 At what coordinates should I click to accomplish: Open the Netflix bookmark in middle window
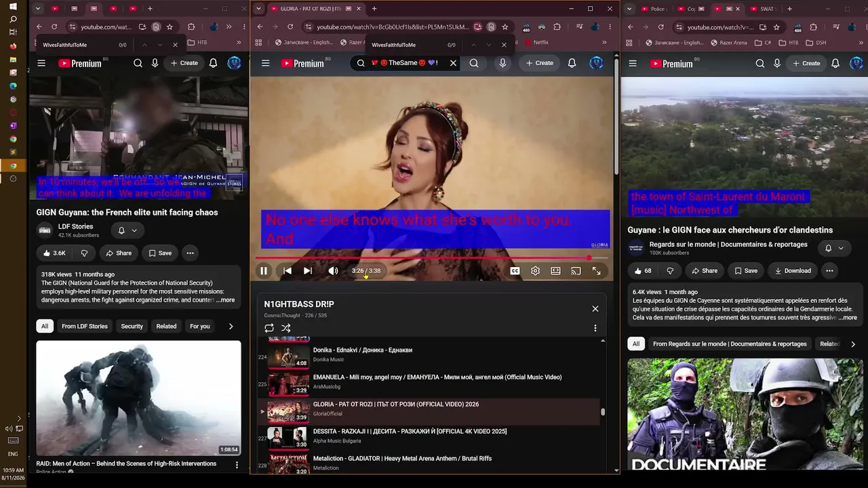pos(536,42)
